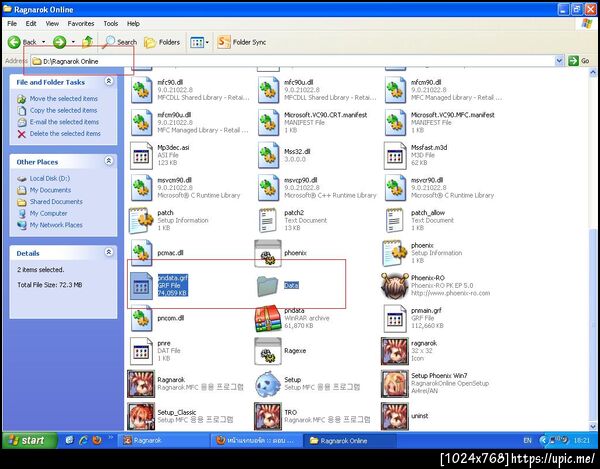The height and width of the screenshot is (469, 600).
Task: Select the Setup_Classic application icon
Action: coord(141,416)
